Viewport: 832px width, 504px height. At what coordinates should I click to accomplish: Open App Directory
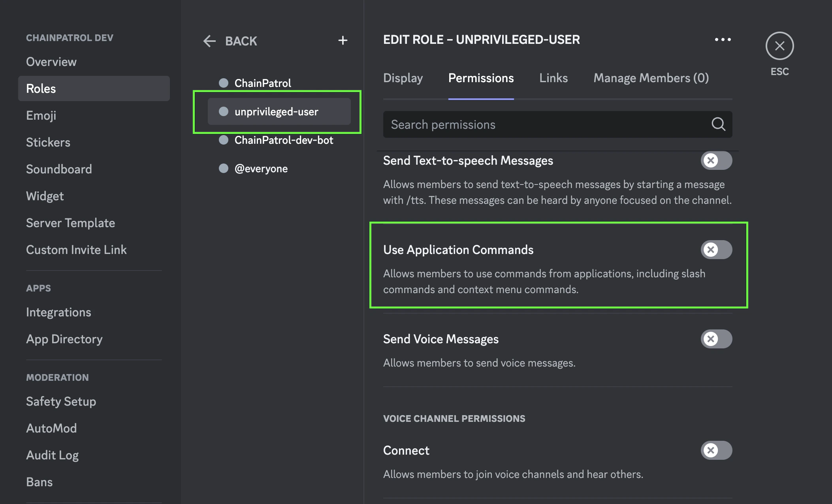point(94,339)
